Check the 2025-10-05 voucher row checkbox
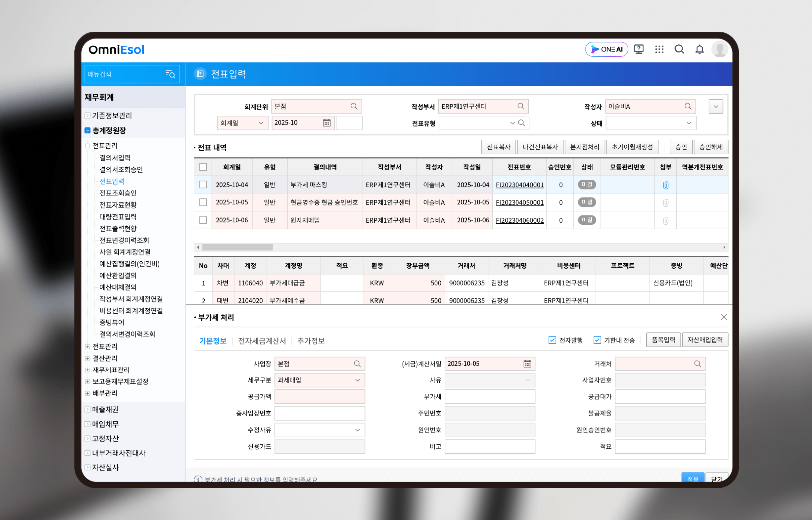The height and width of the screenshot is (520, 812). (203, 202)
